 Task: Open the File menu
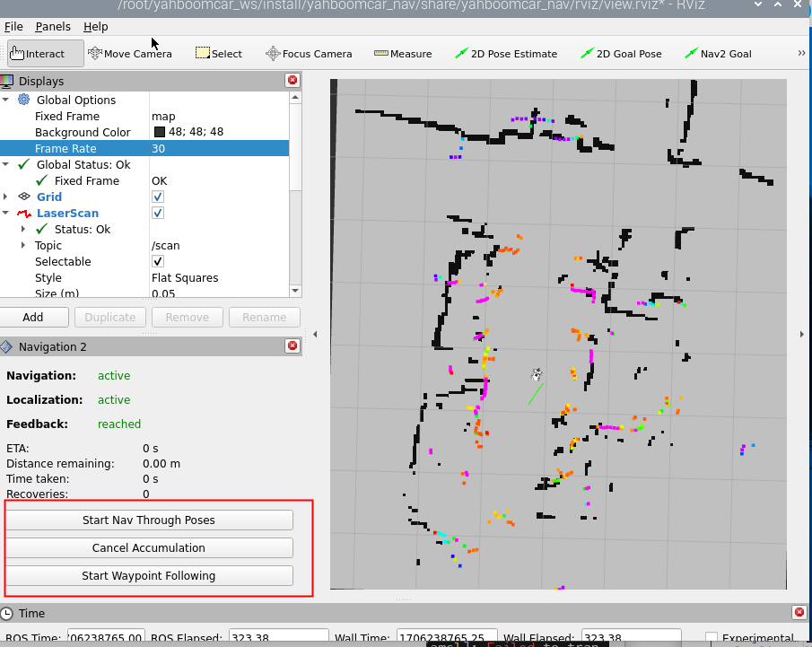(13, 26)
